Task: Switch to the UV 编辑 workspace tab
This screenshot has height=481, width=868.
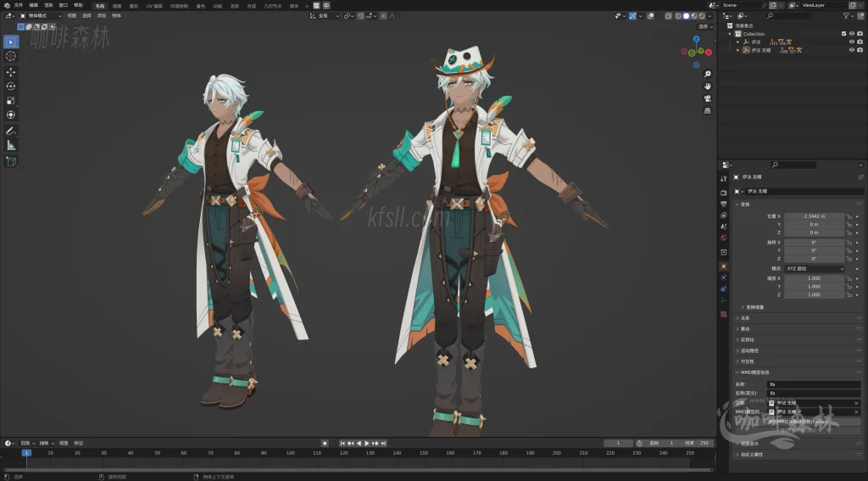Action: coord(154,6)
